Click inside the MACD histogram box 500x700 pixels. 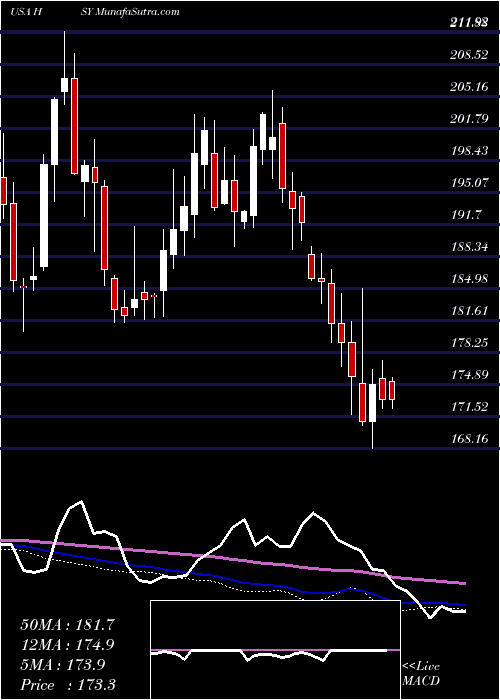click(x=275, y=650)
